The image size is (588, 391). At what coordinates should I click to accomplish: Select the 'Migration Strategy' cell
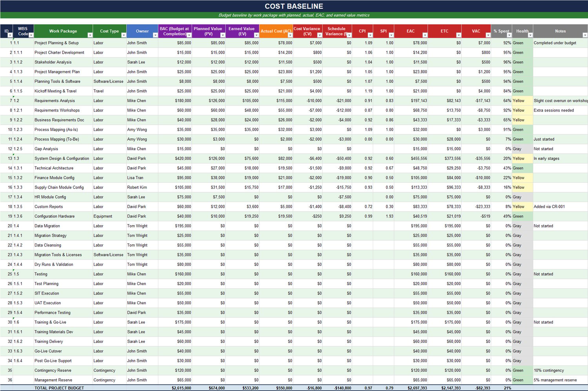[63, 236]
